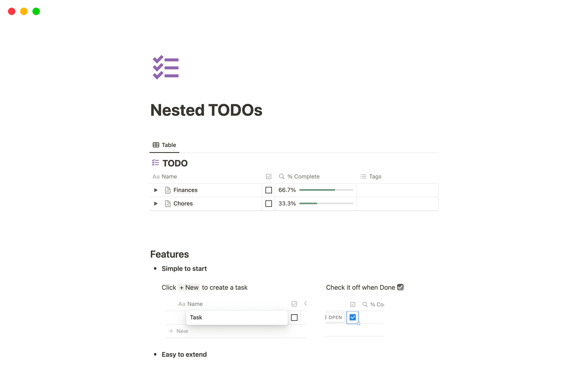Image resolution: width=588 pixels, height=368 pixels.
Task: Click the Done emoji checkbox after 'Check it off when Done'
Action: (x=401, y=287)
